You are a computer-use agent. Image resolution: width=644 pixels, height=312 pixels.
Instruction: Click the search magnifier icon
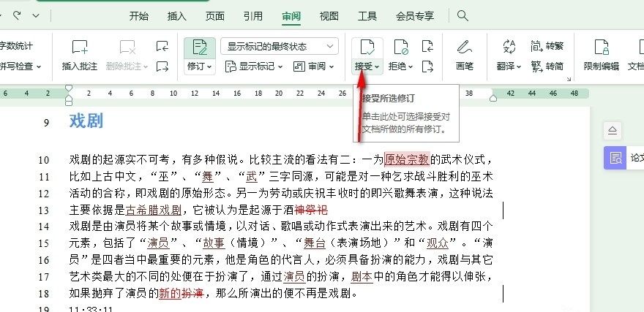463,16
